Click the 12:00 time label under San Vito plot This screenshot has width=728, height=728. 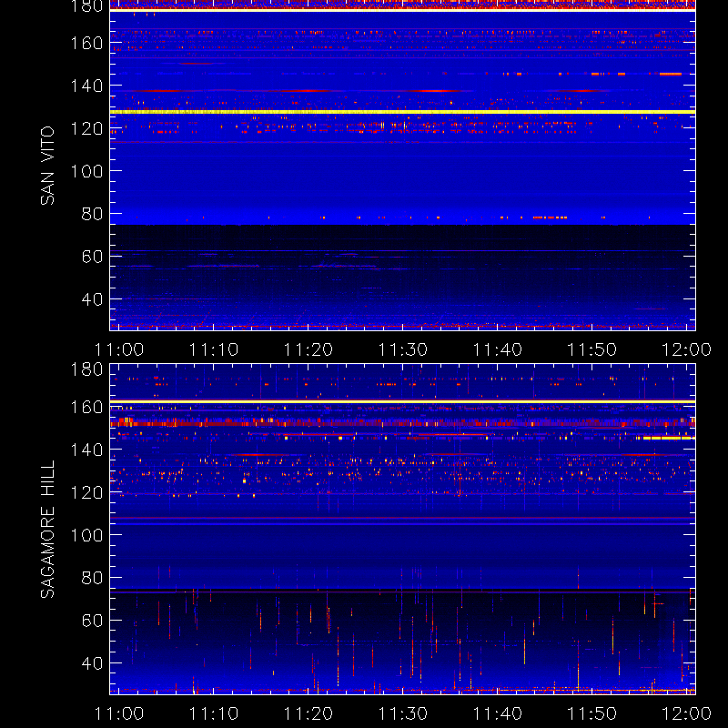[x=687, y=349]
